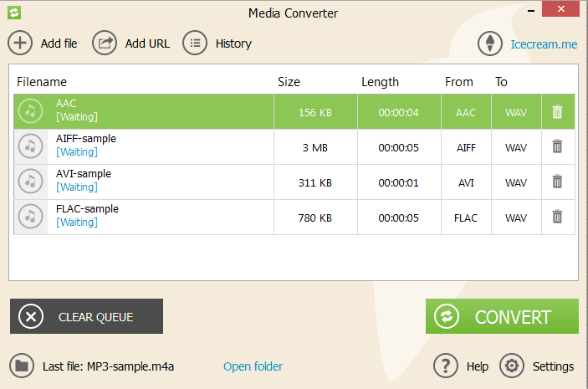The width and height of the screenshot is (588, 389).
Task: Click the green app logo icon
Action: point(14,13)
